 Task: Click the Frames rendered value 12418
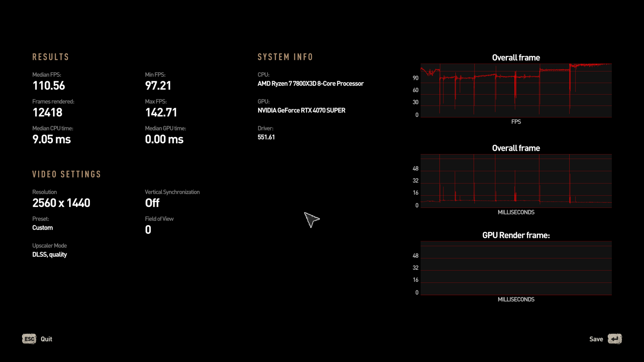47,113
